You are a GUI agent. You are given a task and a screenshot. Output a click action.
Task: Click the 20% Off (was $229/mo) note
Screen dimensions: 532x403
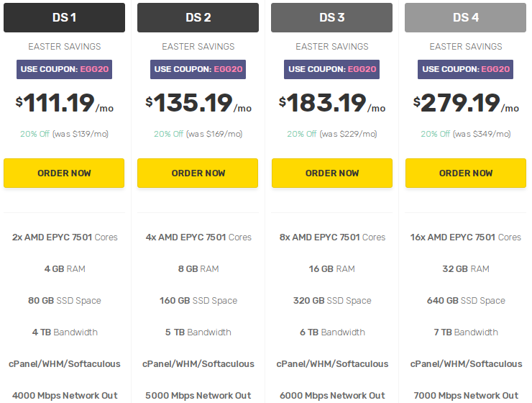tap(331, 134)
